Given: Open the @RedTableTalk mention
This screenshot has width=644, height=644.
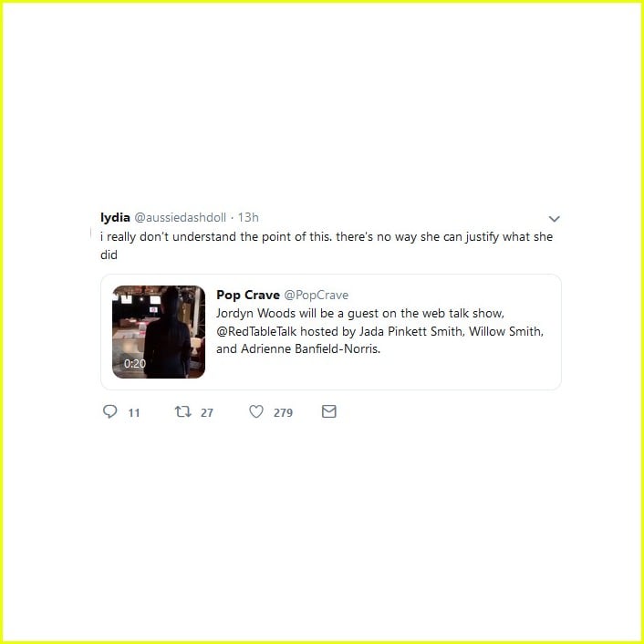Looking at the screenshot, I should point(256,331).
